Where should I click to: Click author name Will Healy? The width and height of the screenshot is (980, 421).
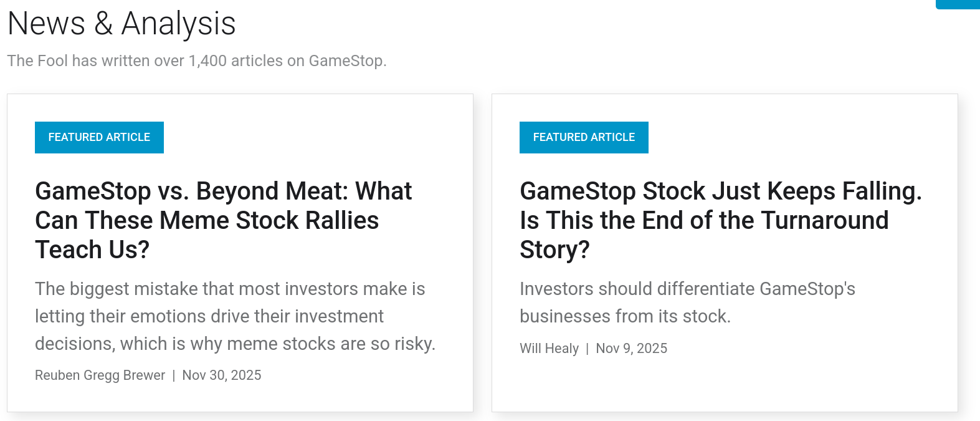coord(549,349)
